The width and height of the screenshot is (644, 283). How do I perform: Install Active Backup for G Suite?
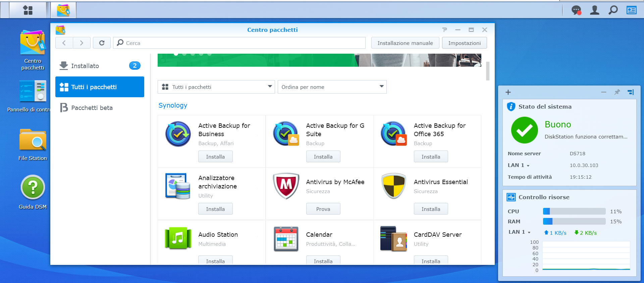323,157
